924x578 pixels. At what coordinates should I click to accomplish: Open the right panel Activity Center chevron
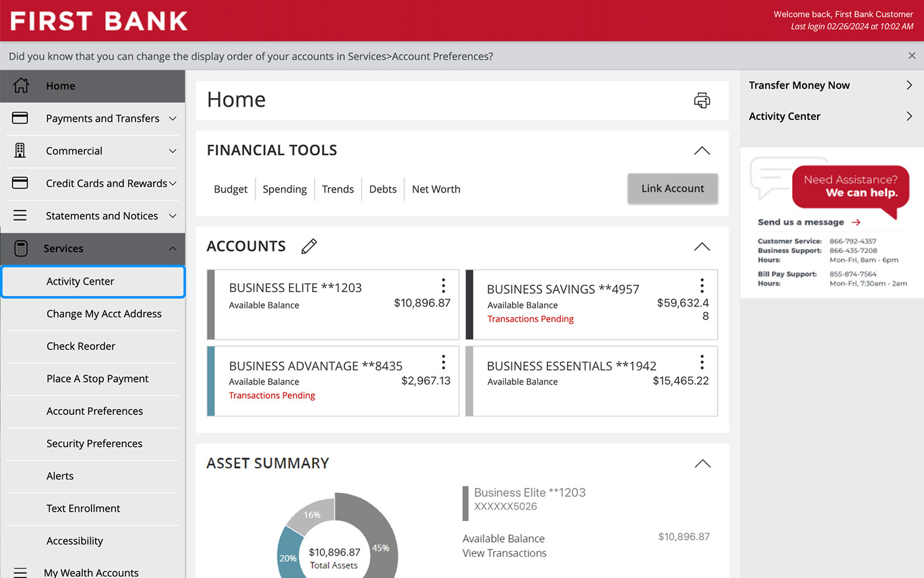tap(909, 116)
